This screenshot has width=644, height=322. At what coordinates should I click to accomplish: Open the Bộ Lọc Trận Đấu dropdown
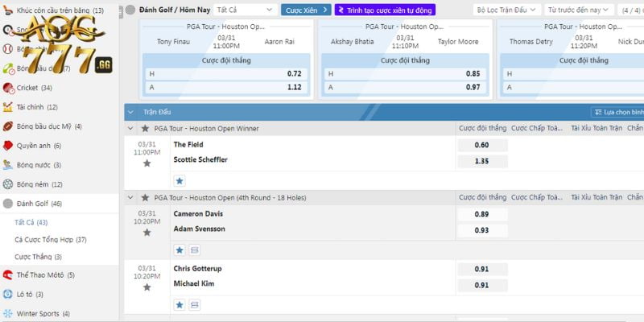pos(506,10)
